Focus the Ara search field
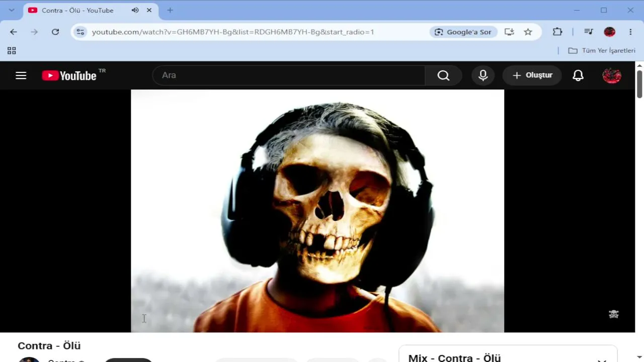644x362 pixels. point(289,75)
